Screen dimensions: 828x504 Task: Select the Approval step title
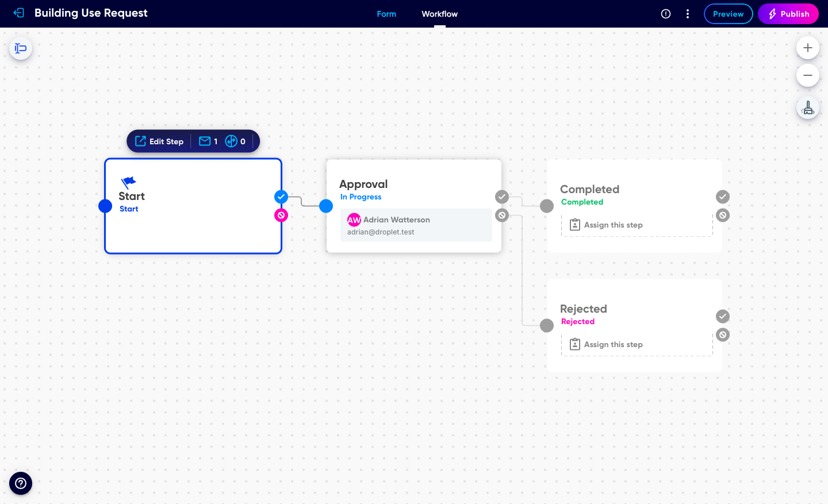(363, 184)
